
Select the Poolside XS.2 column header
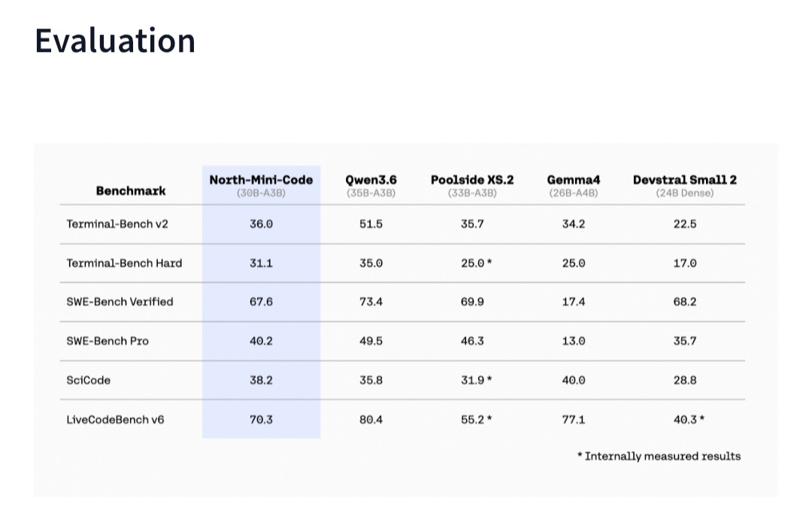click(x=472, y=186)
